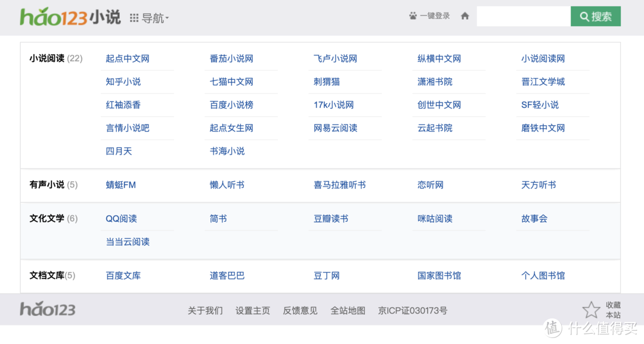Open 起点中文网 link

128,58
